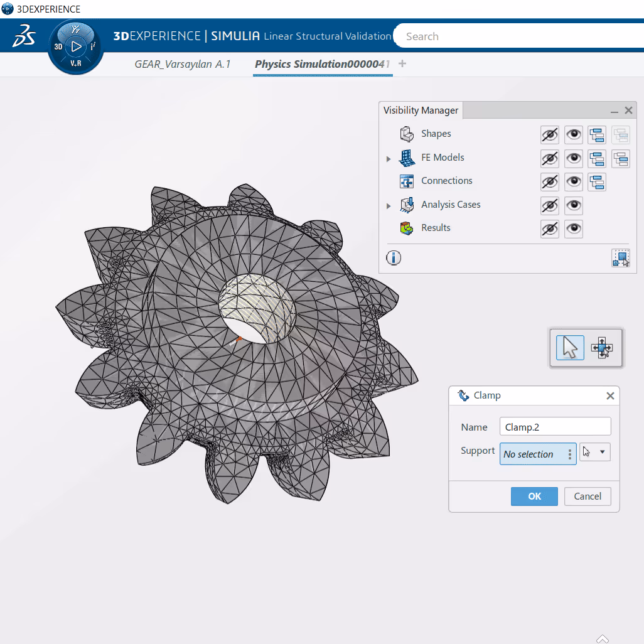Expand the FE Models tree node

389,159
